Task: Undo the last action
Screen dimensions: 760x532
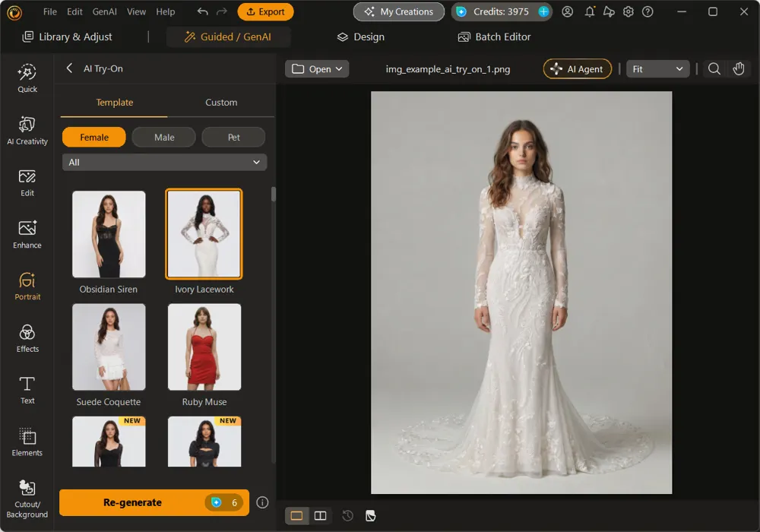Action: tap(203, 11)
